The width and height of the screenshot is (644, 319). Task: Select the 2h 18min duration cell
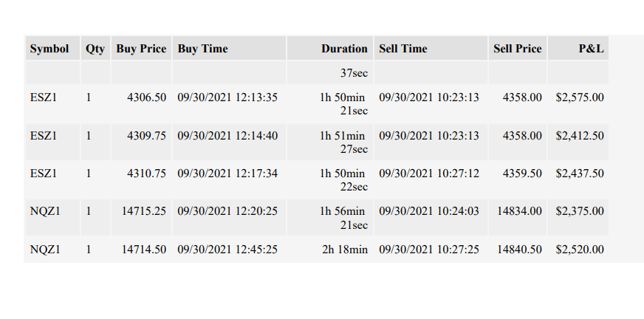tap(330, 250)
